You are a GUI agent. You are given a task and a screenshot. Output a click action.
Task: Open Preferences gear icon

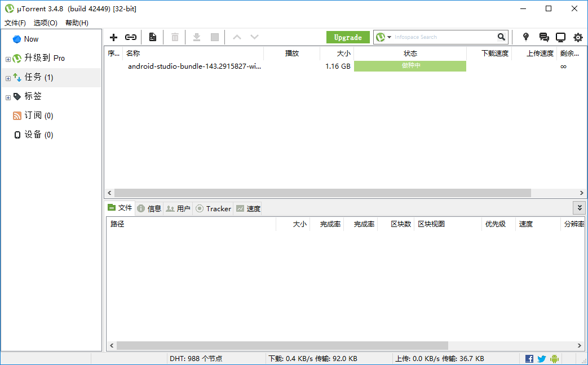(x=578, y=37)
